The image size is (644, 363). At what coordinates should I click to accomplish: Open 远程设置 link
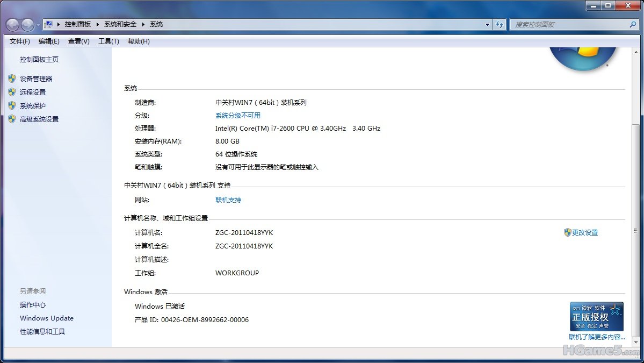coord(33,92)
